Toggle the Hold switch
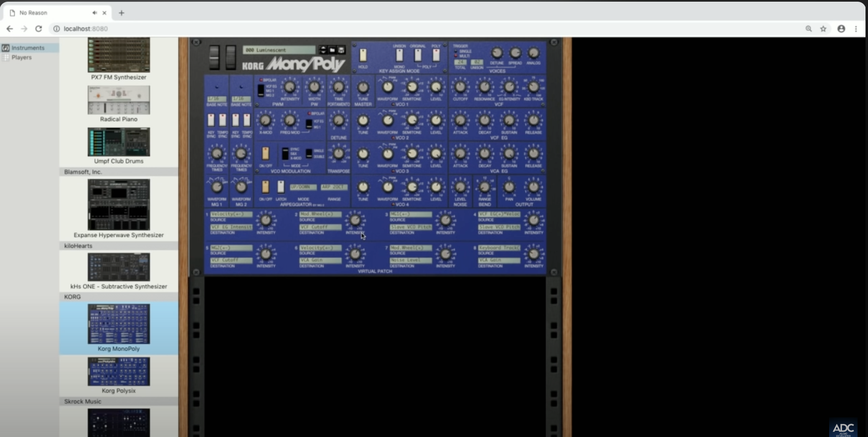This screenshot has height=437, width=868. point(363,55)
